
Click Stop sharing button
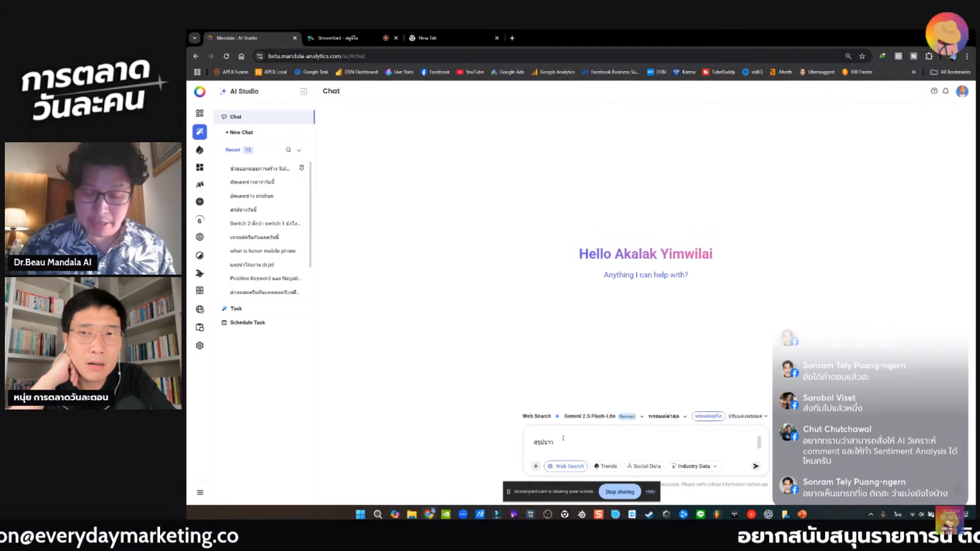tap(619, 491)
